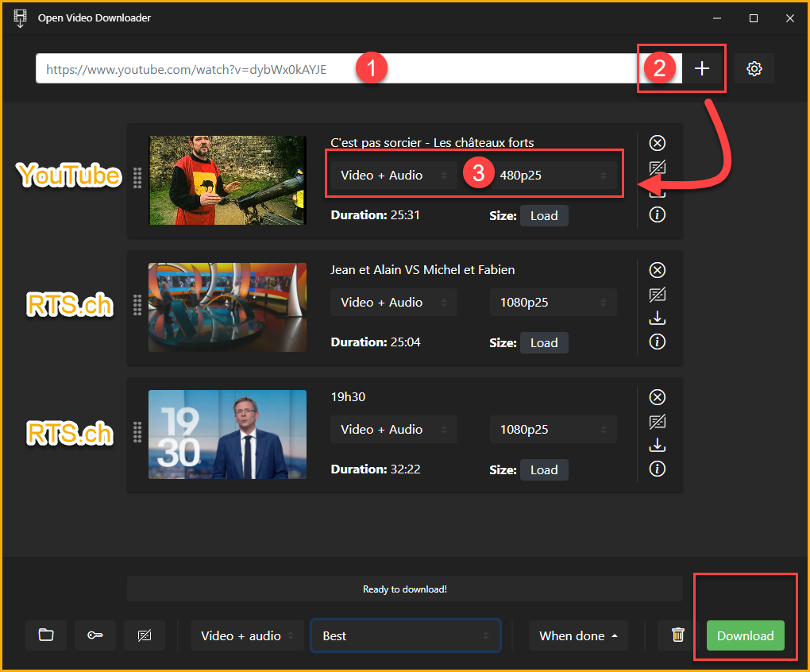The image size is (810, 672).
Task: Toggle subtitles for 'Jean et Alain' video
Action: 658,295
